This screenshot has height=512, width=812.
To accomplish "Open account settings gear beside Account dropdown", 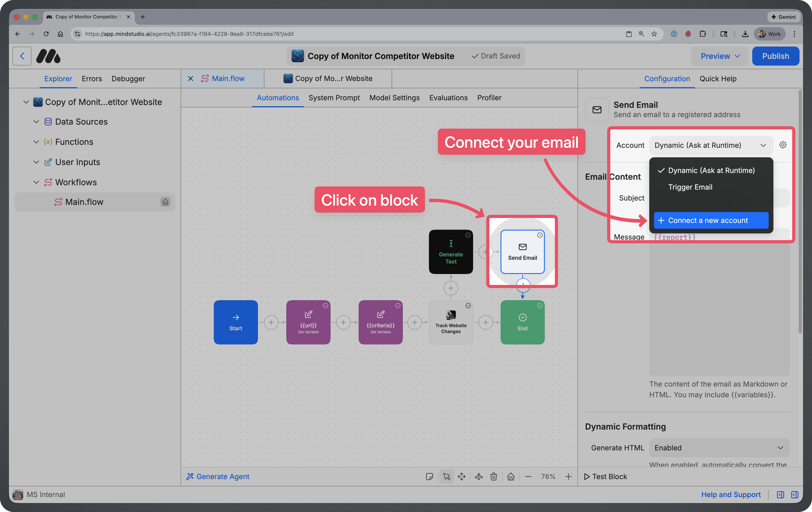I will click(783, 144).
